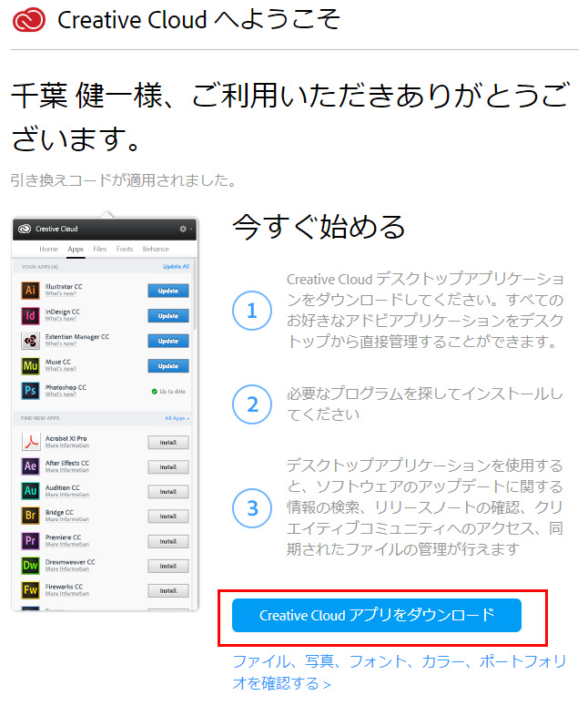Click the YOUR APPS (4) label
This screenshot has width=588, height=716.
point(40,267)
